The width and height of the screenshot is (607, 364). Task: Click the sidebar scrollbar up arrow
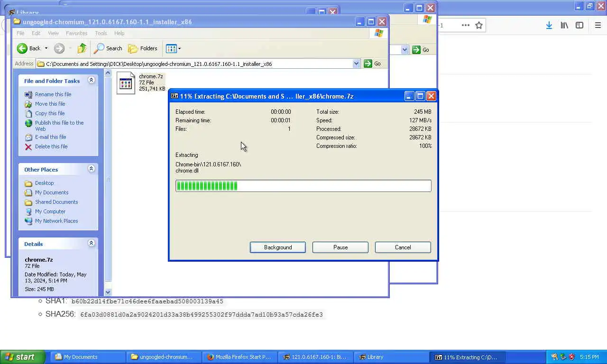(108, 73)
